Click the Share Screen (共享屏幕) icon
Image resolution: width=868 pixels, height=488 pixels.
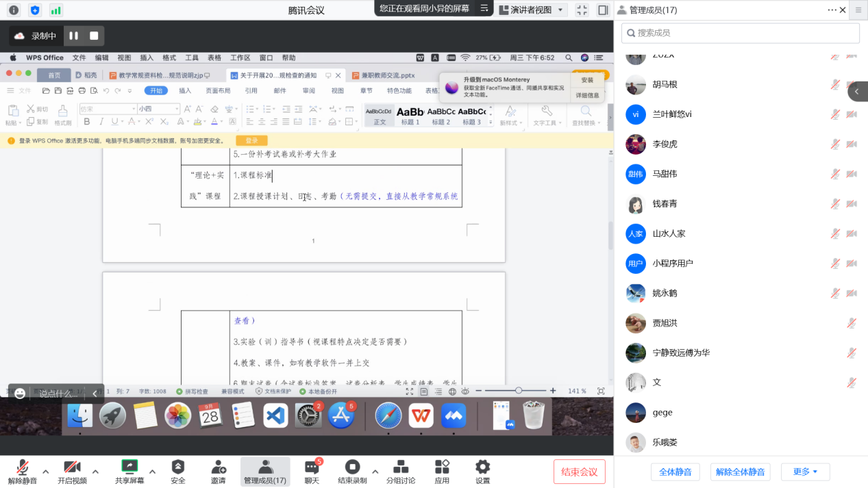coord(129,467)
